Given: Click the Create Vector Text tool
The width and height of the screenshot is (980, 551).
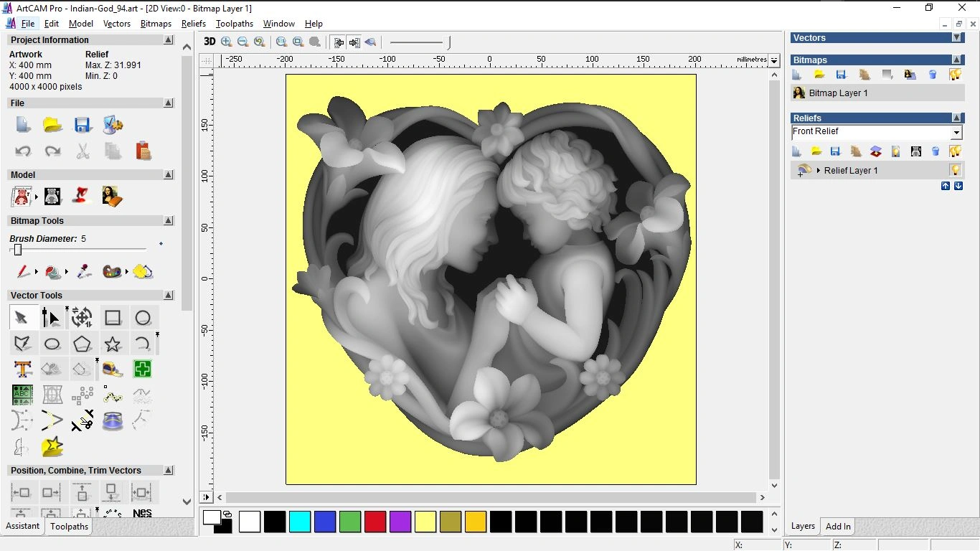Looking at the screenshot, I should click(x=22, y=369).
